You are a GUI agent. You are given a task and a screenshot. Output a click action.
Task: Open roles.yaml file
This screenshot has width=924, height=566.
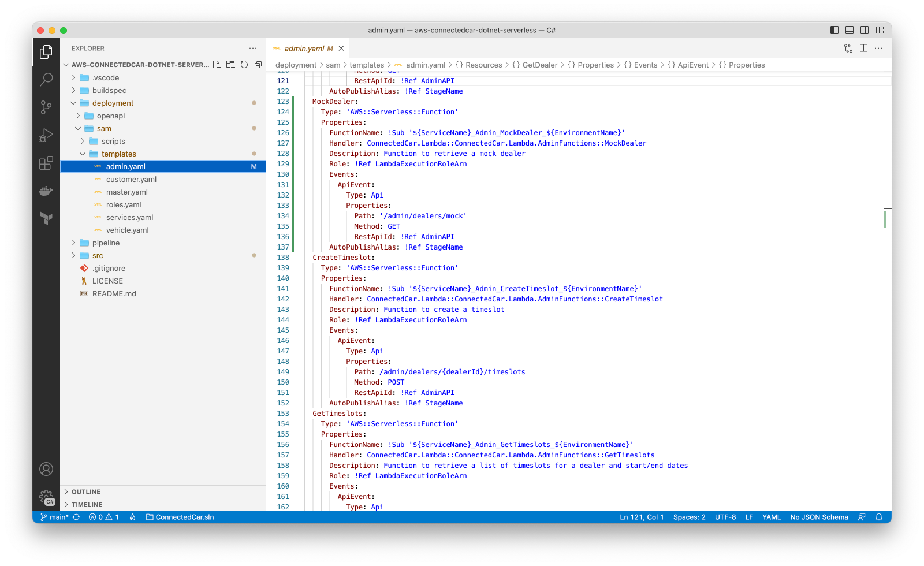point(163,204)
